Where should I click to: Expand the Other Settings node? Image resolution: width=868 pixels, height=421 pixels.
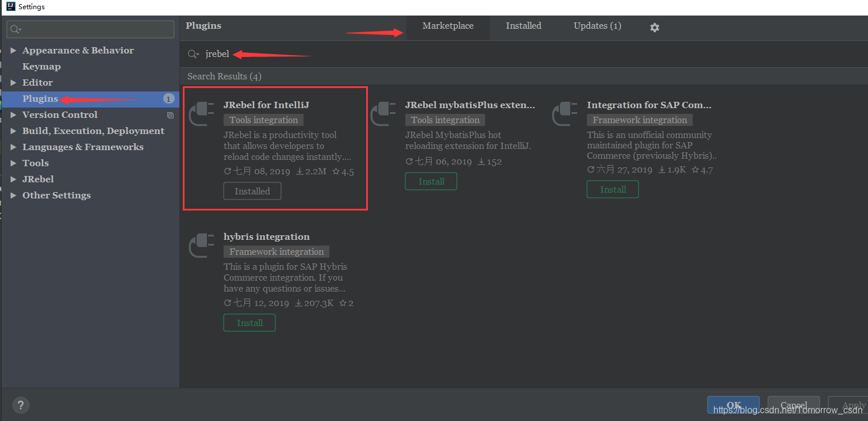[13, 196]
